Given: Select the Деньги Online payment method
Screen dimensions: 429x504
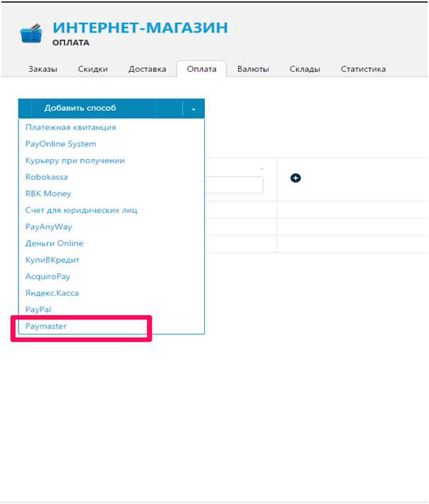Looking at the screenshot, I should click(54, 243).
